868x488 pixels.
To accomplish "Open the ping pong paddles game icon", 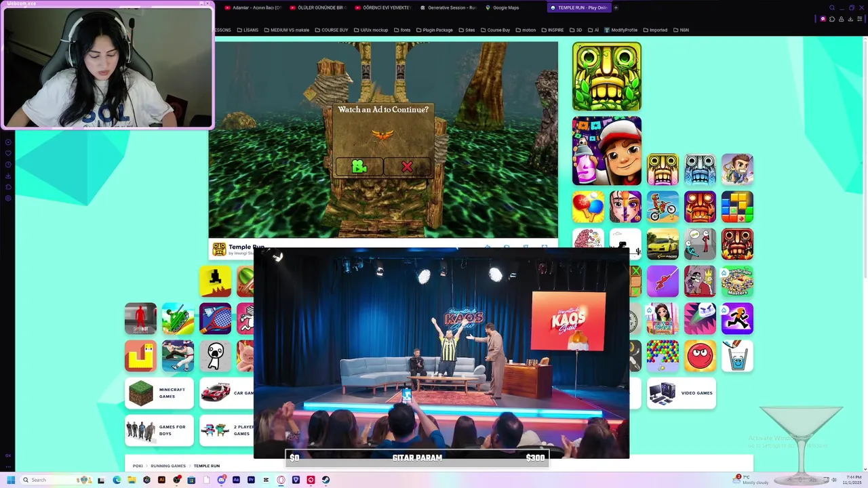I will [x=588, y=207].
